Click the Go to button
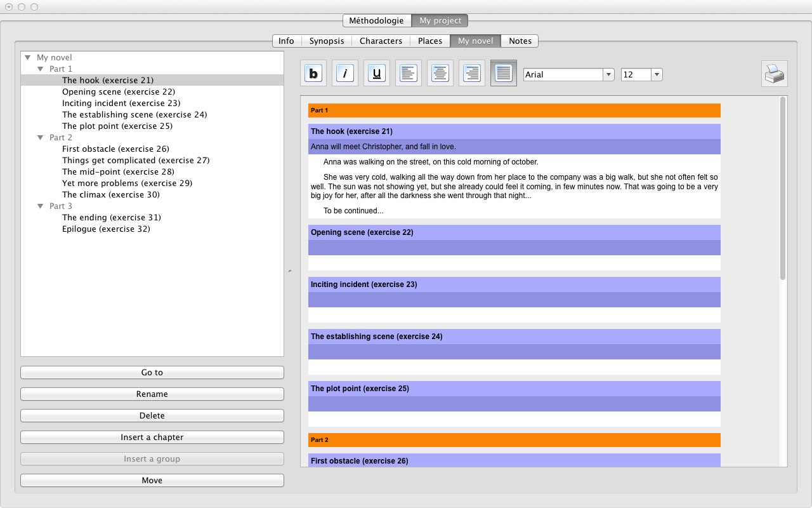 point(152,373)
